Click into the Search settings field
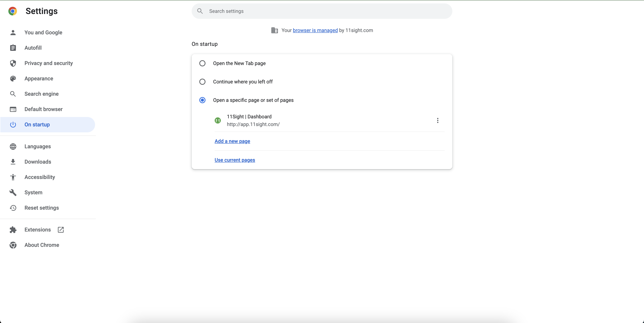Screen dimensions: 644x323 pyautogui.click(x=322, y=11)
